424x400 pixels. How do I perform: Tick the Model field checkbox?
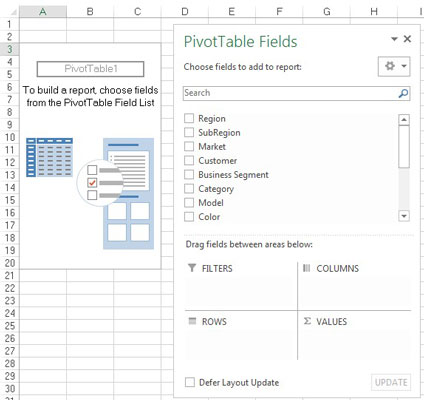coord(189,202)
